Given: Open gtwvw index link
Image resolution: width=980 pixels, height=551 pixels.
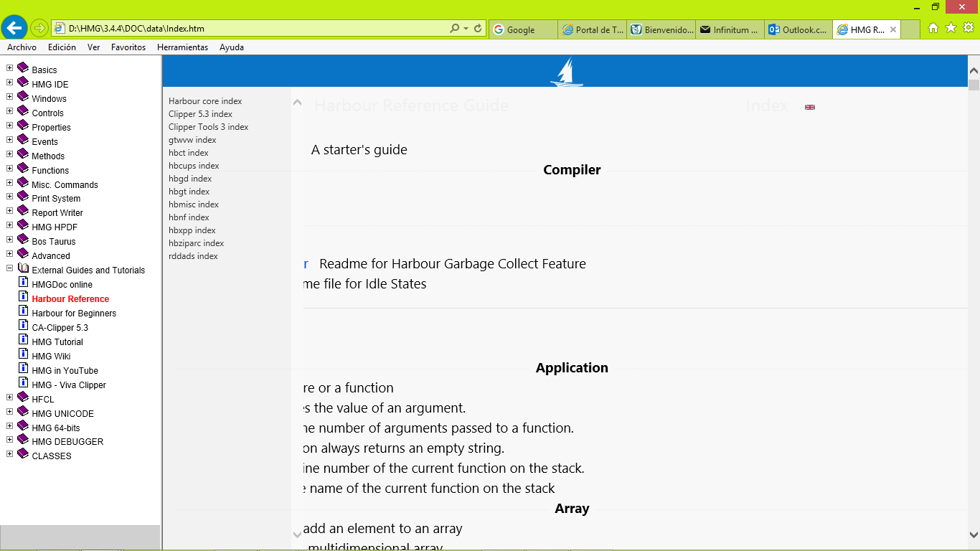Looking at the screenshot, I should 192,140.
